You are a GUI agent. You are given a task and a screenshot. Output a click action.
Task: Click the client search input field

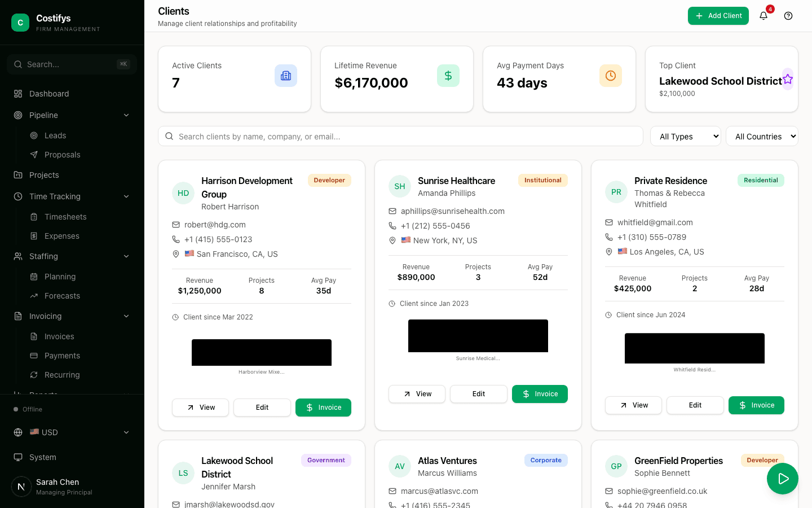(400, 136)
